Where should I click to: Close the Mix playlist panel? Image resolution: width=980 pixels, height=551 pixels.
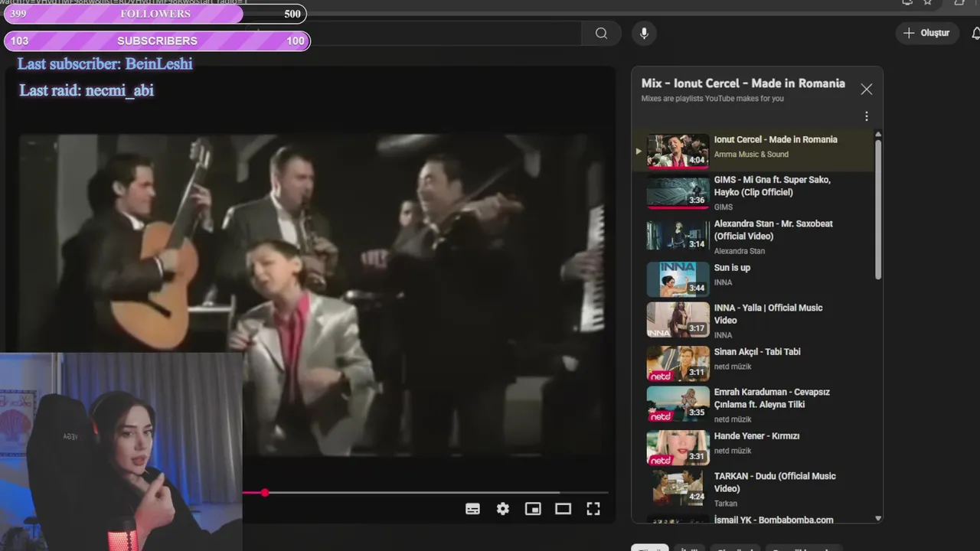[x=866, y=90]
